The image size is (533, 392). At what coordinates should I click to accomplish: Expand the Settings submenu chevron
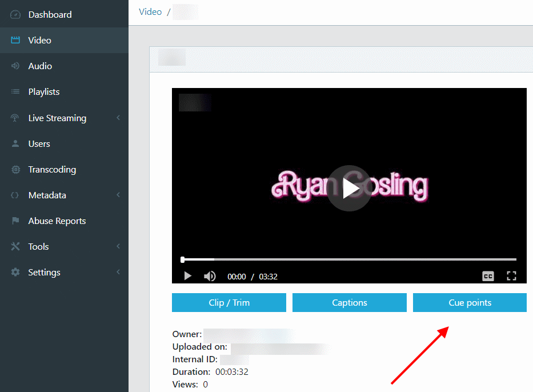[118, 271]
